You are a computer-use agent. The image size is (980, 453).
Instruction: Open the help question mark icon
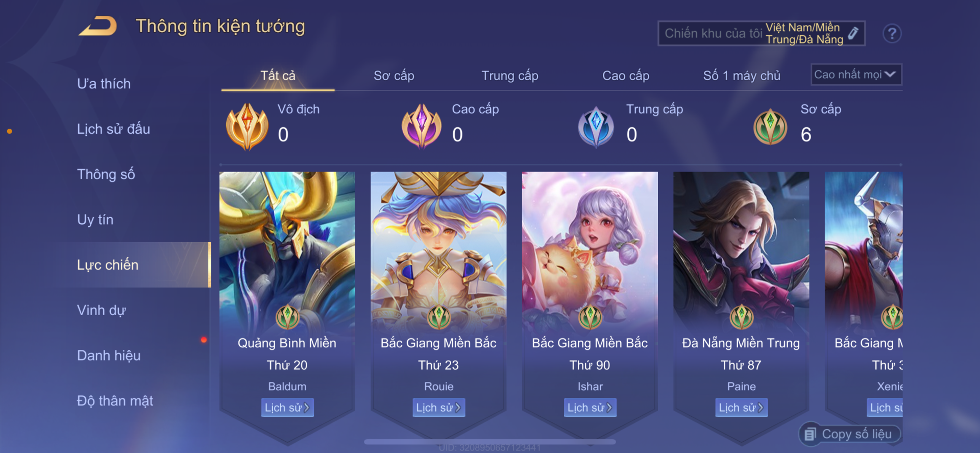[892, 34]
